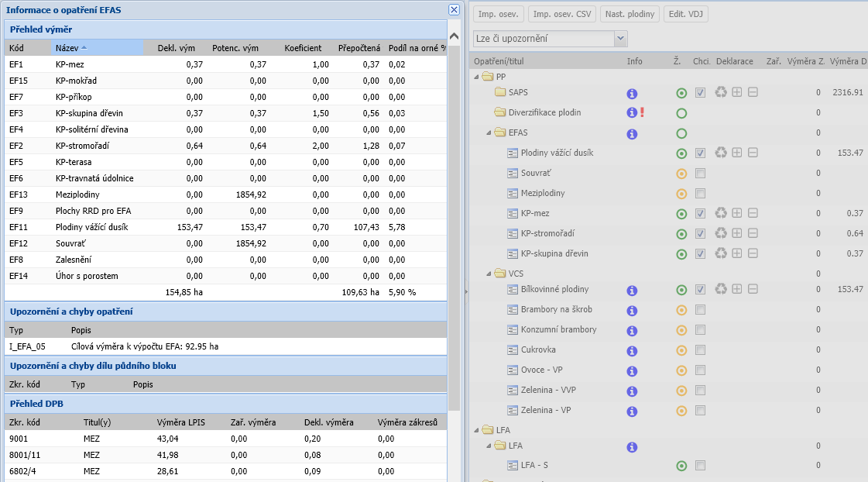Collapse the top-level LFA folder
This screenshot has height=482, width=868.
tap(477, 430)
